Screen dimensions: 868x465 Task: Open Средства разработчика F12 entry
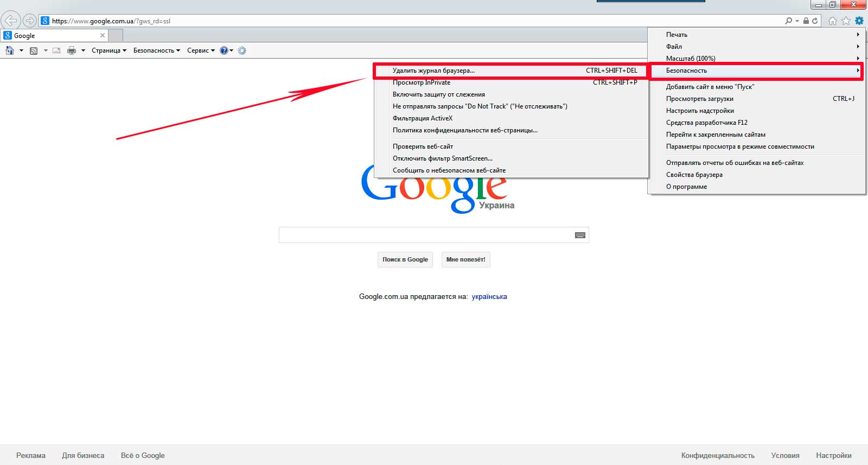click(757, 123)
